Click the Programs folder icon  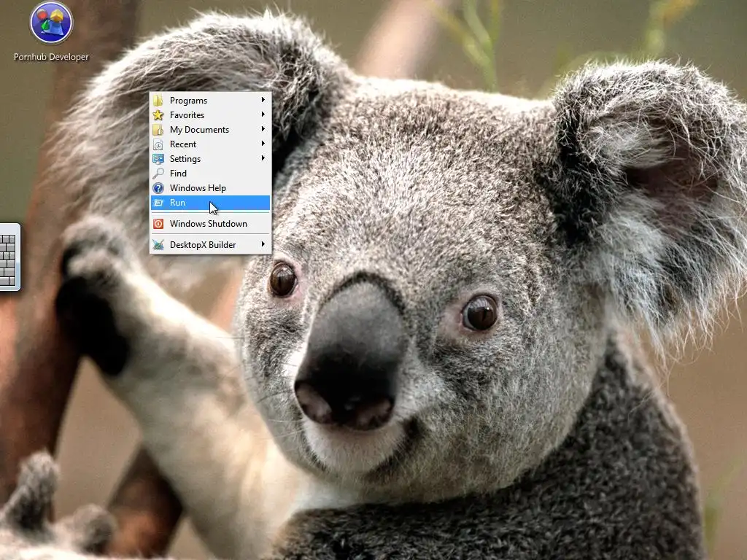point(158,101)
